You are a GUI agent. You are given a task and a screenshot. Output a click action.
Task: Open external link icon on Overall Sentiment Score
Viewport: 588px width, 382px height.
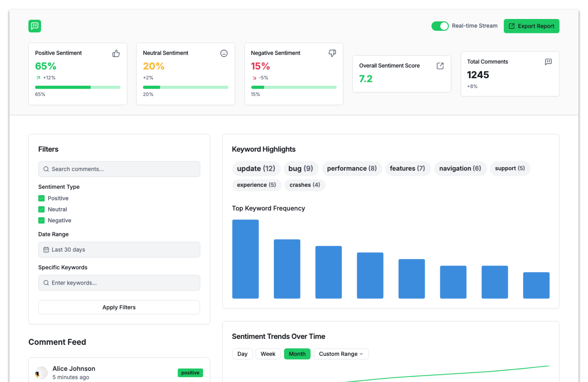[x=440, y=66]
